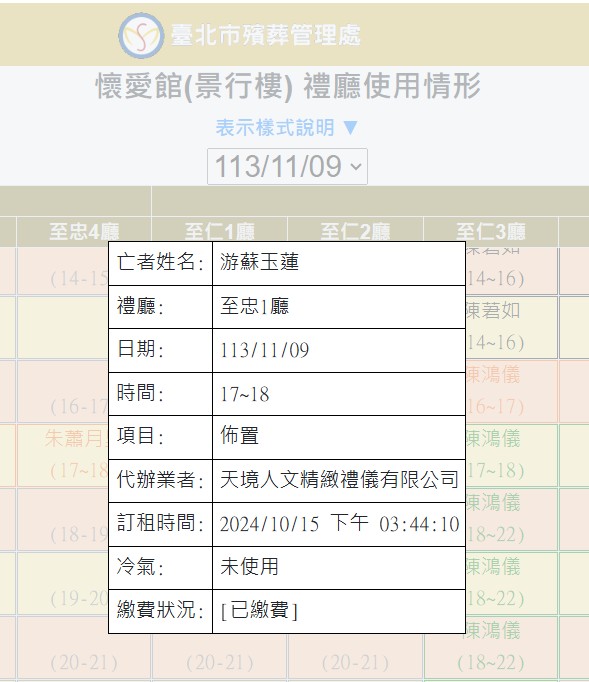Click the 懷愛館(景行樓) 禮廳使用情形 page heading
Screen dimensions: 589x682
(288, 86)
